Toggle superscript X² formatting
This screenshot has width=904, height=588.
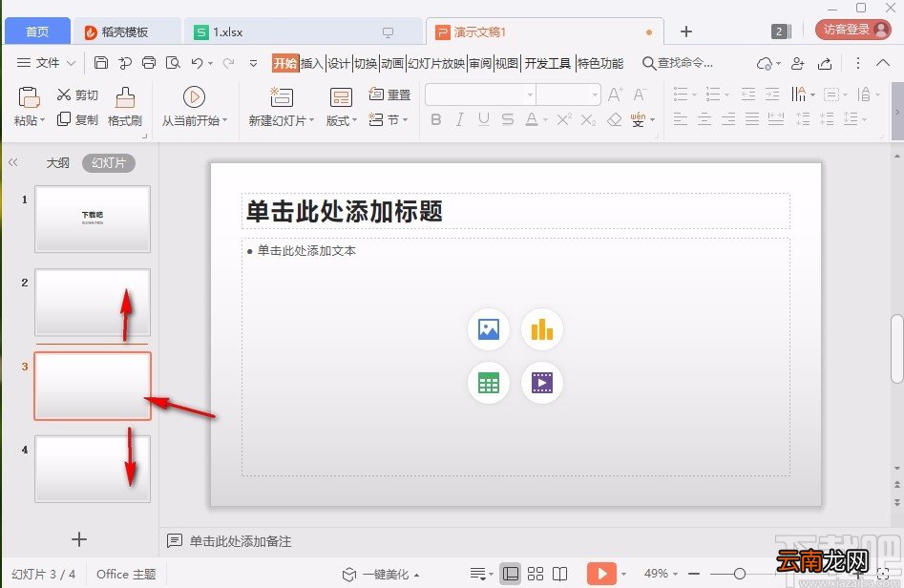point(564,119)
